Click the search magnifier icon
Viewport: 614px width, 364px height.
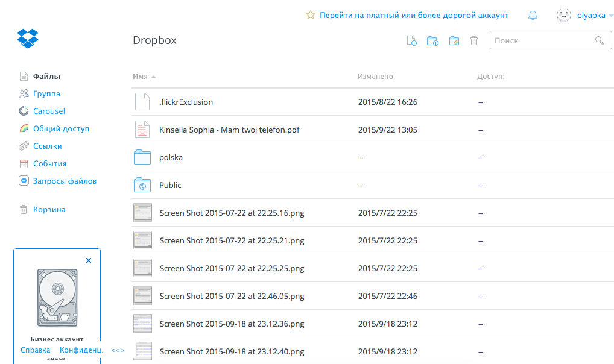coord(599,41)
